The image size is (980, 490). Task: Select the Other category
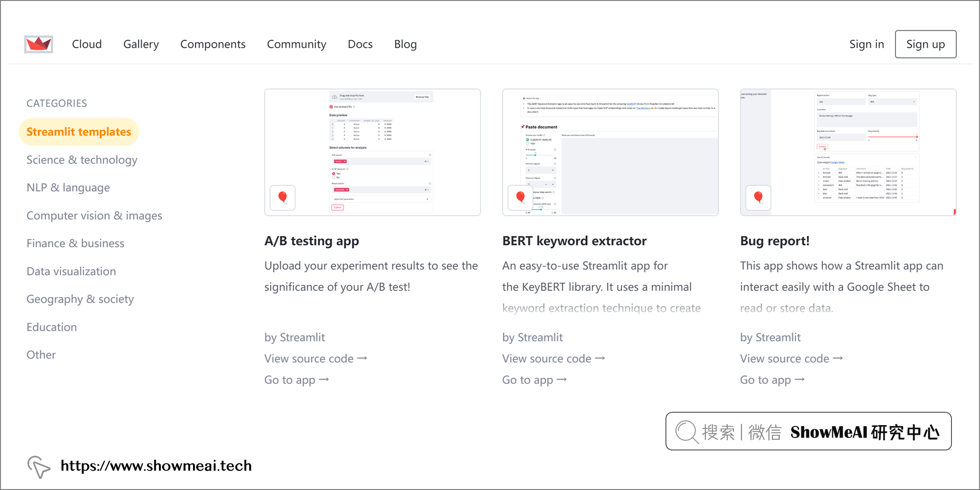[41, 355]
